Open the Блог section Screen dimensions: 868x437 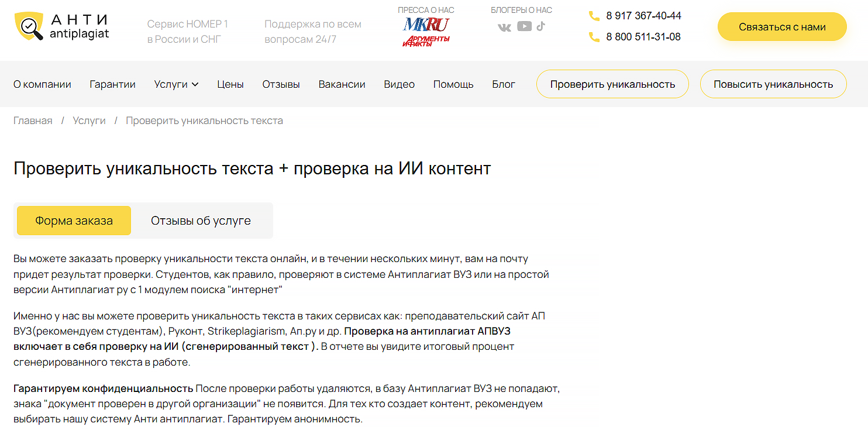point(504,84)
